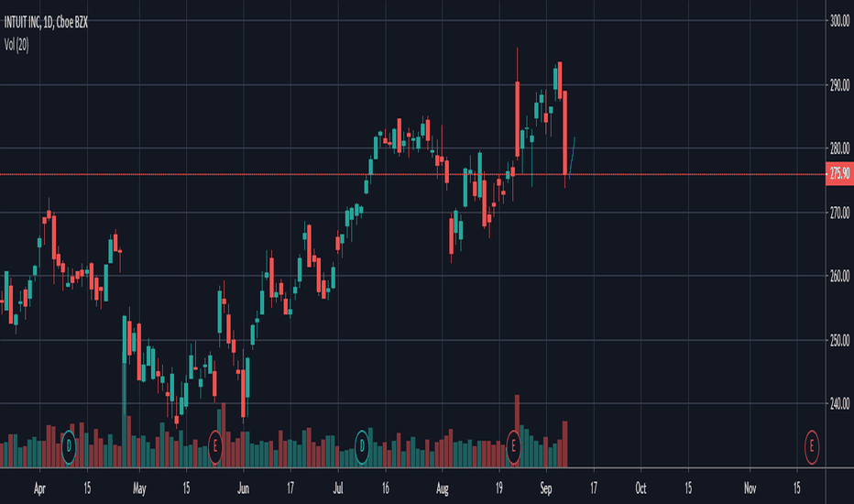Select the Vol (20) indicator label
This screenshot has width=854, height=504.
click(x=16, y=45)
